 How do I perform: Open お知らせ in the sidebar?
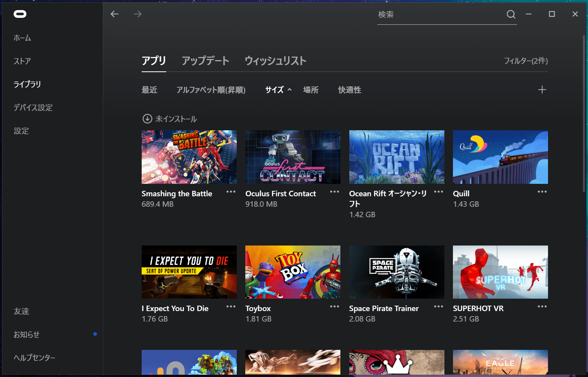tap(27, 335)
